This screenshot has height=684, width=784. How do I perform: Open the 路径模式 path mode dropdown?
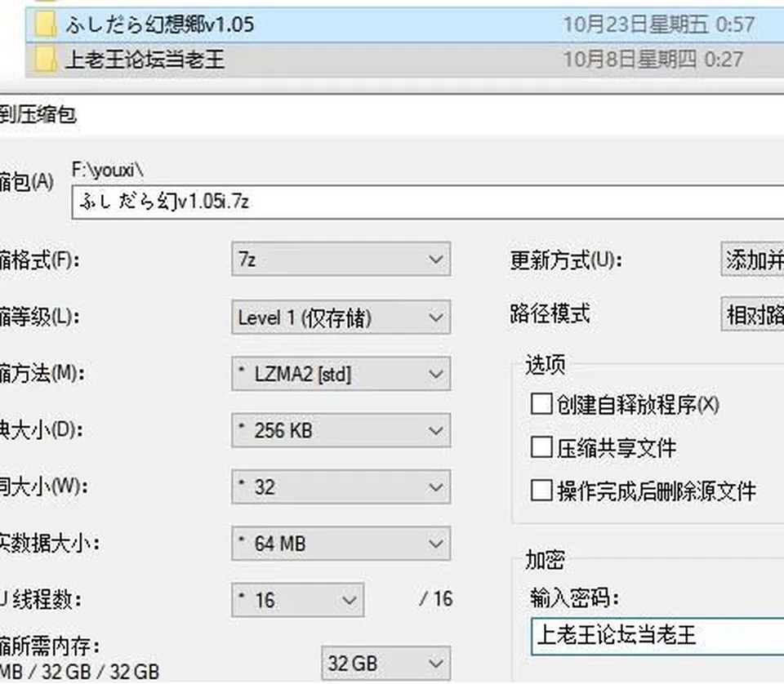click(x=752, y=314)
